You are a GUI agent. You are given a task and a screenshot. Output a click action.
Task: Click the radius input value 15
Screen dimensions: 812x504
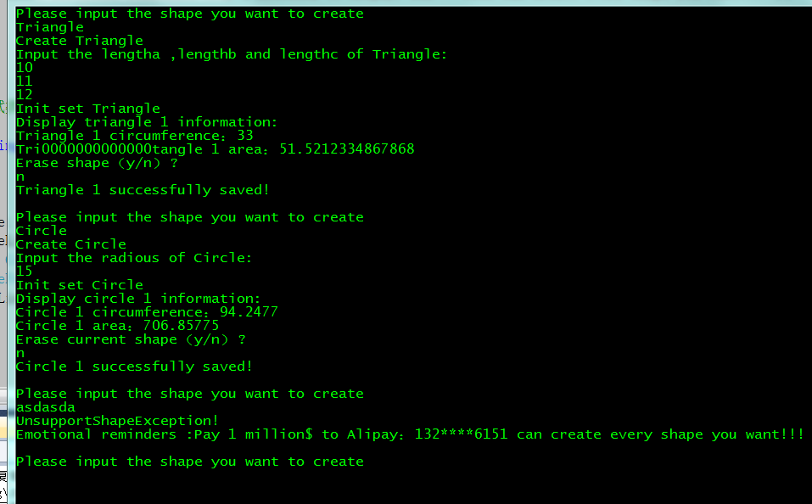click(x=25, y=272)
